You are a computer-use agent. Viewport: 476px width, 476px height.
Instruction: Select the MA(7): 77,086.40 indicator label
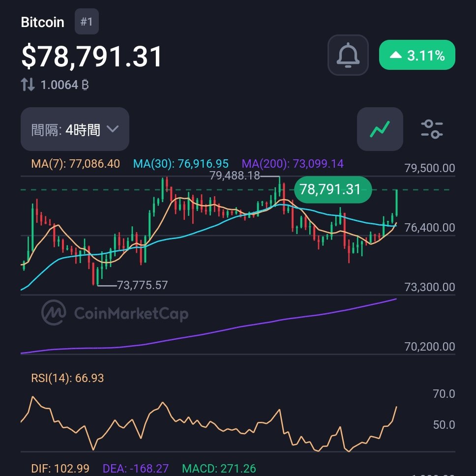[x=76, y=164]
